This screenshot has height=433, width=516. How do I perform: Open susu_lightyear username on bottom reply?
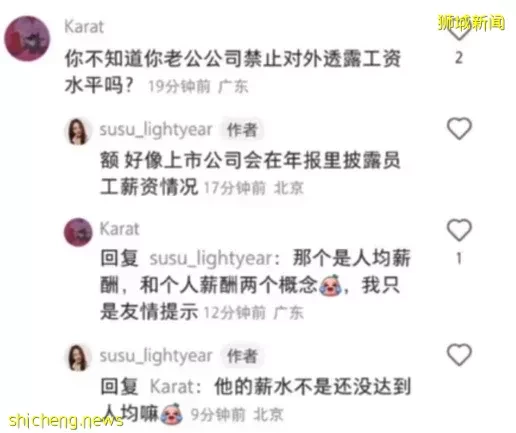[156, 356]
